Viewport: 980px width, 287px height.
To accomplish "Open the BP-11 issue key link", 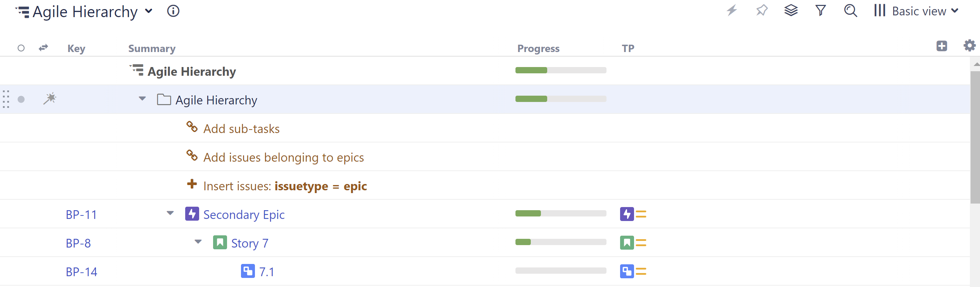I will pyautogui.click(x=81, y=215).
